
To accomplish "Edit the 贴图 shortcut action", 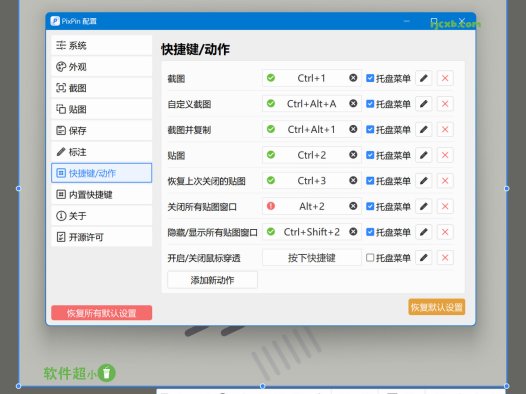I will (424, 155).
